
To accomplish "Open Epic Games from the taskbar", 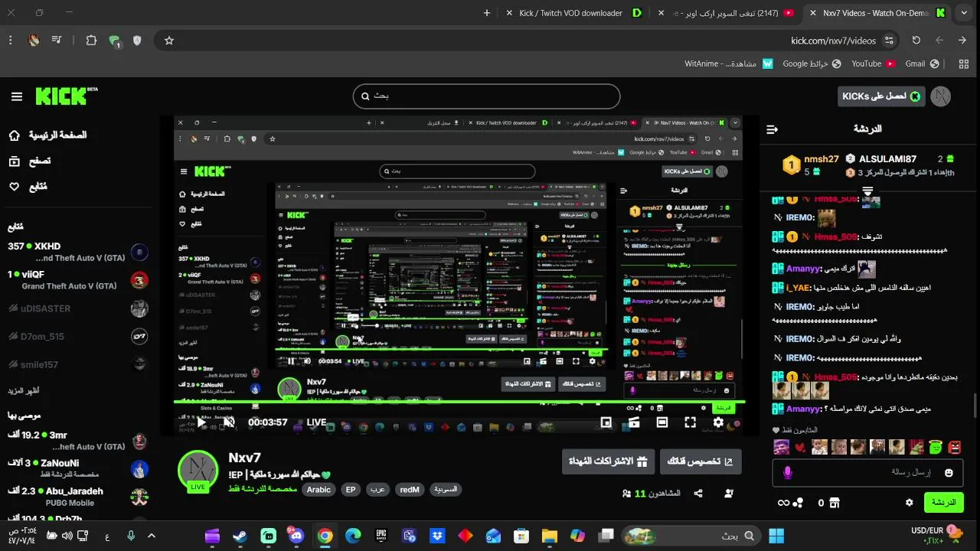I will (x=381, y=536).
